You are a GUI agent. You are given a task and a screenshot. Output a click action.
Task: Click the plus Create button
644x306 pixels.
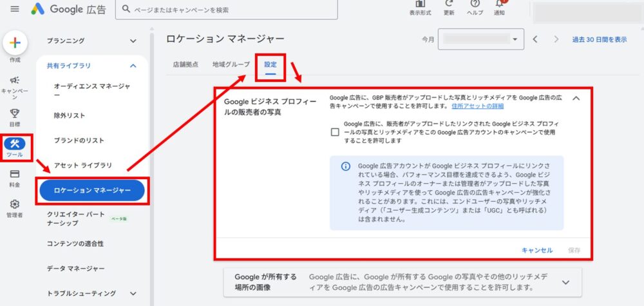(x=14, y=44)
